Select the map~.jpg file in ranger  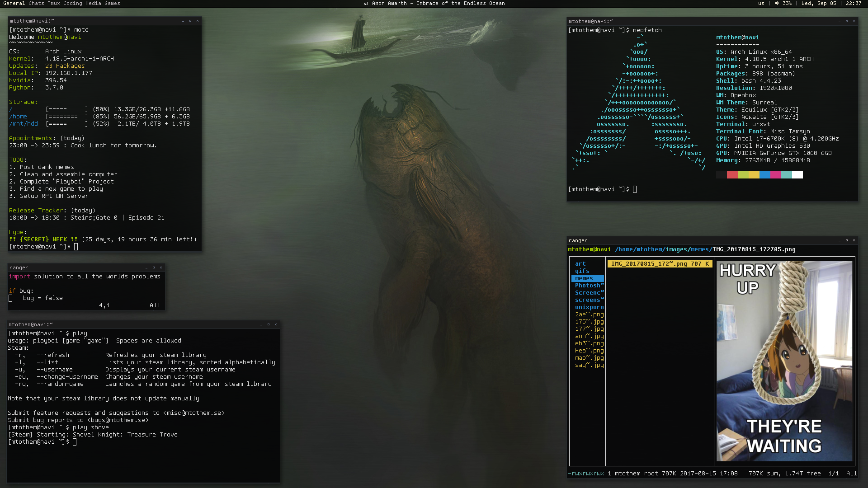pyautogui.click(x=590, y=358)
